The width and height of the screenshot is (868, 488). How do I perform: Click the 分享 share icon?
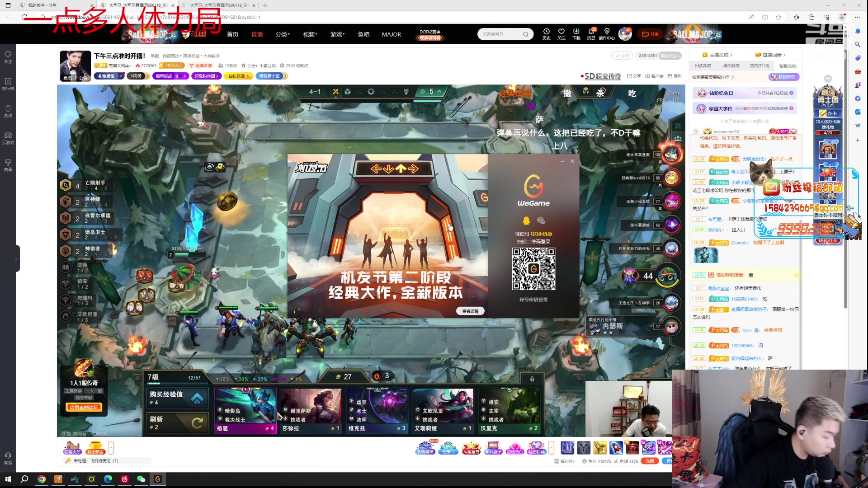pos(634,76)
